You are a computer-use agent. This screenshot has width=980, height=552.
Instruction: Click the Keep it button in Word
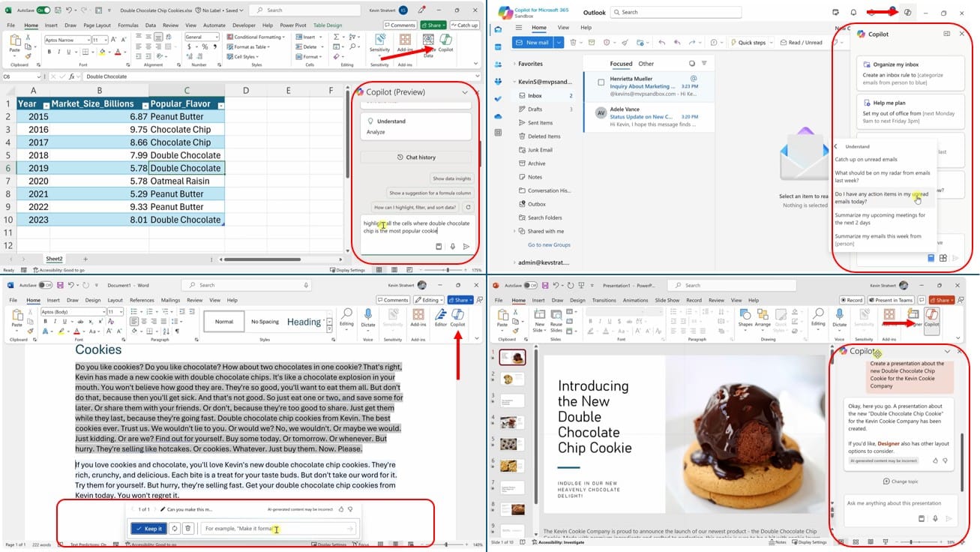[x=148, y=529]
